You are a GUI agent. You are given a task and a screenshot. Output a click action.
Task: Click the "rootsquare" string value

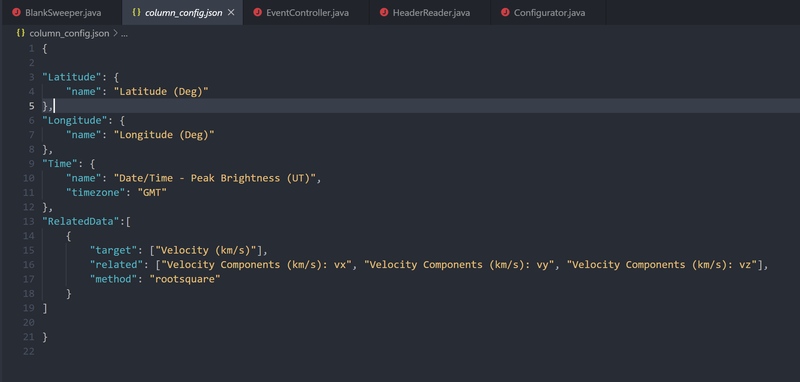[x=185, y=279]
